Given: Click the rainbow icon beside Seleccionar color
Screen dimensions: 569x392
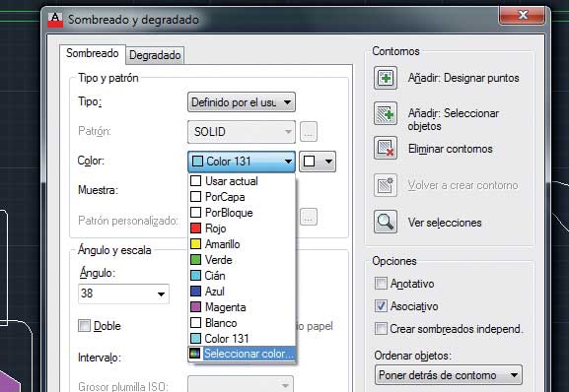Looking at the screenshot, I should coord(195,354).
